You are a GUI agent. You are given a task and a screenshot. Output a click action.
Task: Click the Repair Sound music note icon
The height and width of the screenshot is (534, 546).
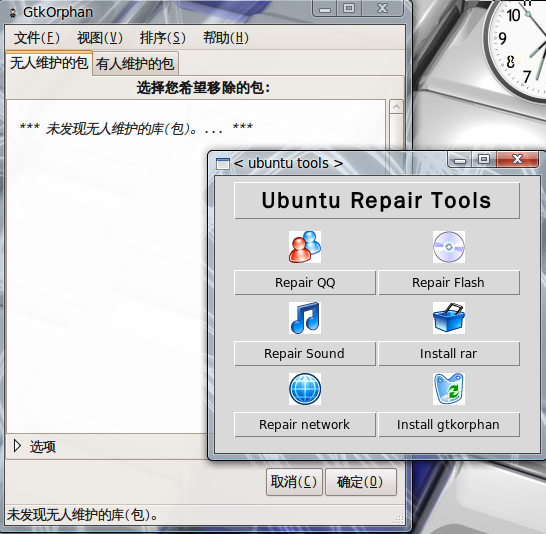click(305, 318)
